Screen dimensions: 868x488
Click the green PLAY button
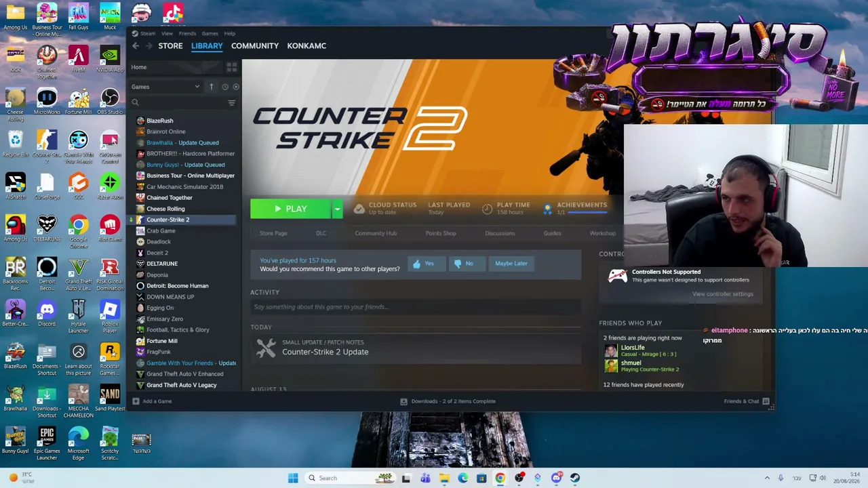click(x=291, y=209)
